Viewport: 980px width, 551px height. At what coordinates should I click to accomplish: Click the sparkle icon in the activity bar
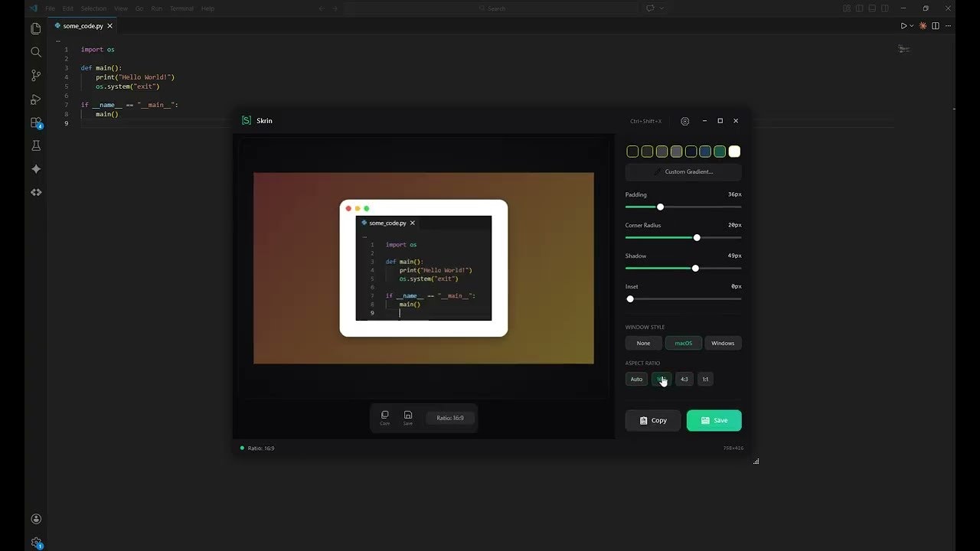click(36, 169)
